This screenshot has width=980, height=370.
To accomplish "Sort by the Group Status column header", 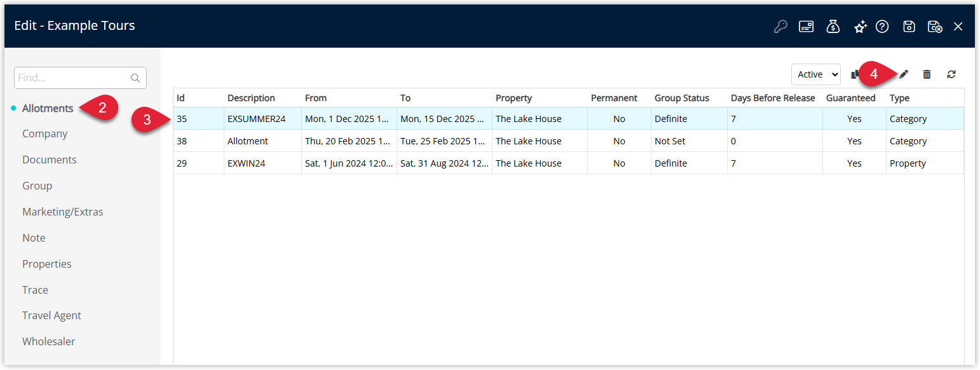I will (x=689, y=98).
